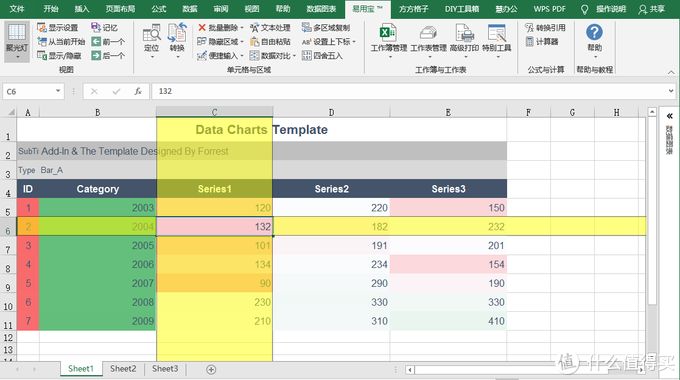
Task: Open the Name Box dropdown arrow
Action: click(x=58, y=91)
